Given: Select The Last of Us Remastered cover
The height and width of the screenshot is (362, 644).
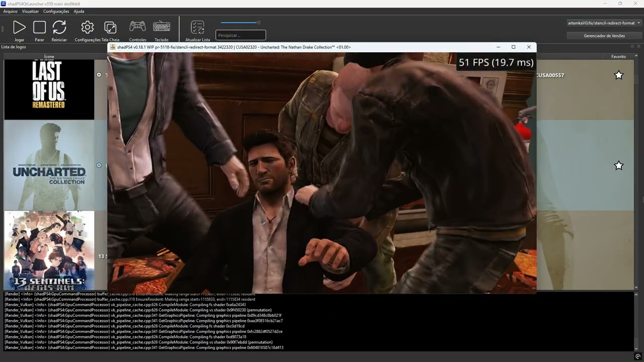Looking at the screenshot, I should [x=49, y=89].
